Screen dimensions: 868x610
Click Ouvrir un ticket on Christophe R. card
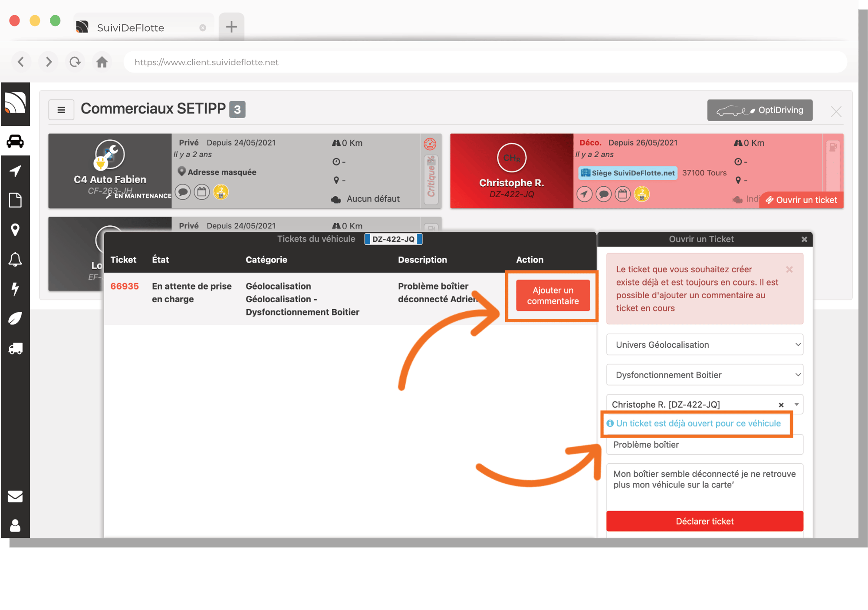(x=801, y=200)
